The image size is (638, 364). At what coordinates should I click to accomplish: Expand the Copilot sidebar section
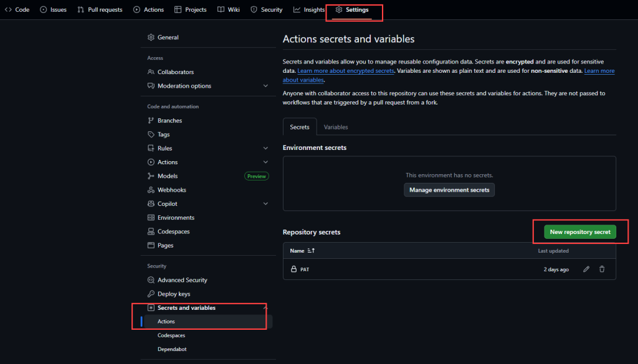(x=266, y=203)
